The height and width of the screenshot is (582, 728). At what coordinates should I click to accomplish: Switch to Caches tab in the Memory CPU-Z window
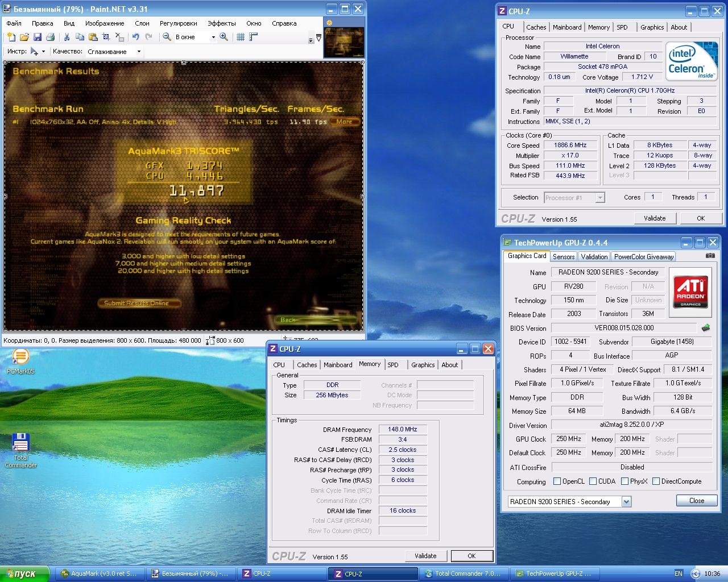point(307,365)
